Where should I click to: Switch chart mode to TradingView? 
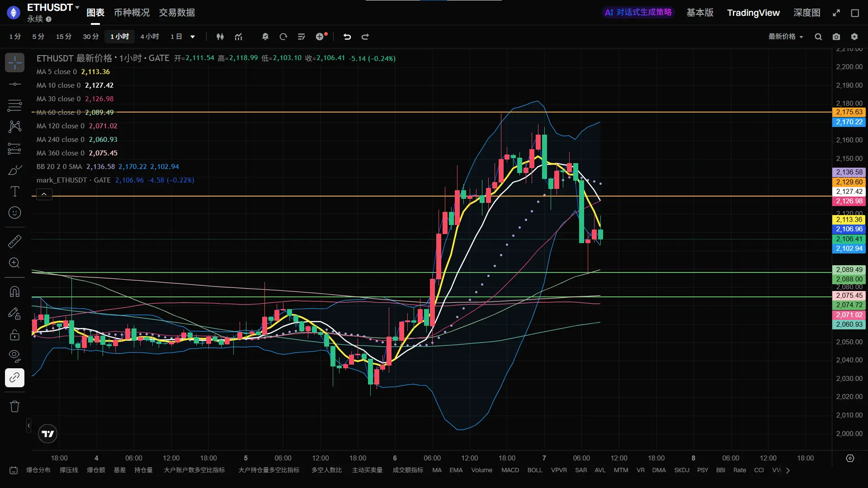point(753,13)
